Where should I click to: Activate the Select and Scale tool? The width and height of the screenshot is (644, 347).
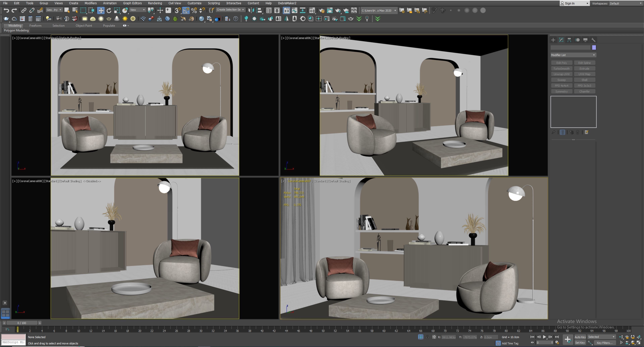[117, 10]
